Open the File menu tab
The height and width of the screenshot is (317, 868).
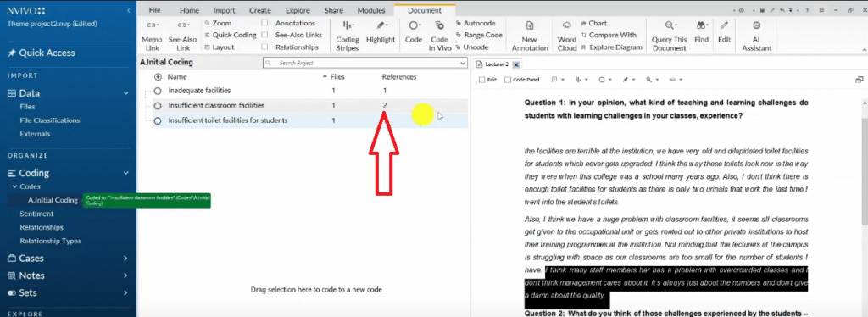(x=155, y=10)
